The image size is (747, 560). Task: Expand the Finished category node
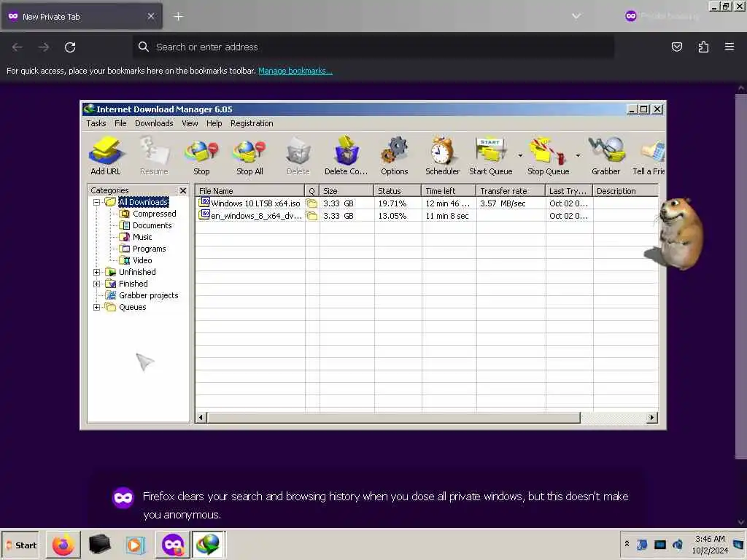97,284
